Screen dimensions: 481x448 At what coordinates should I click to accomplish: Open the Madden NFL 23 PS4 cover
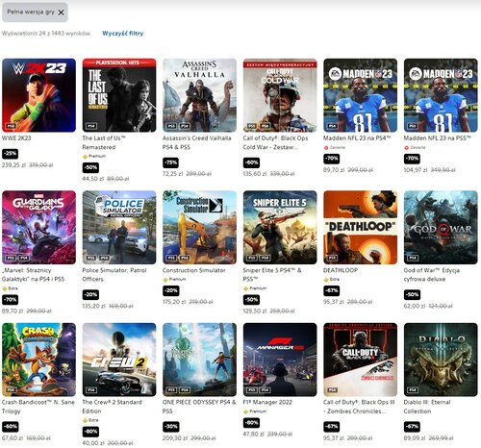361,95
